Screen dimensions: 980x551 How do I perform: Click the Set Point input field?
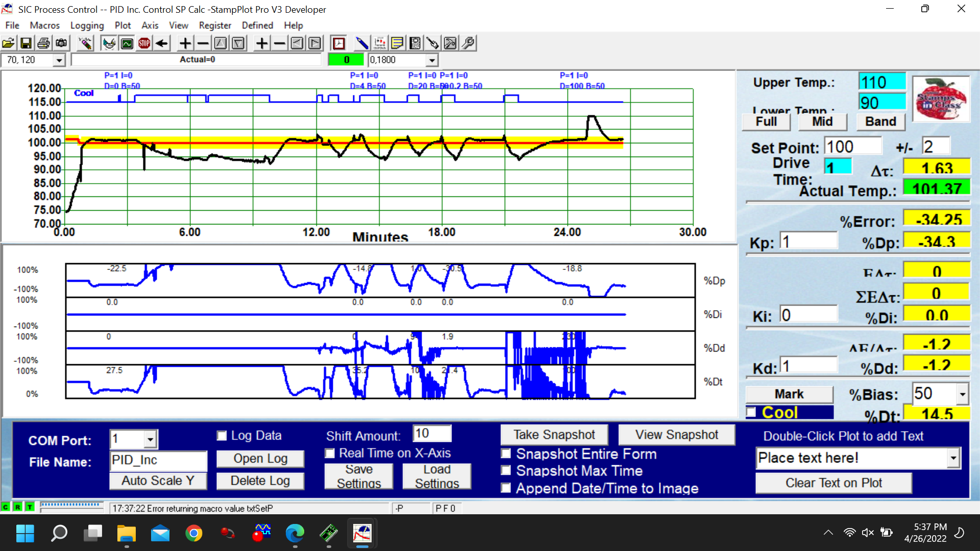(x=853, y=146)
